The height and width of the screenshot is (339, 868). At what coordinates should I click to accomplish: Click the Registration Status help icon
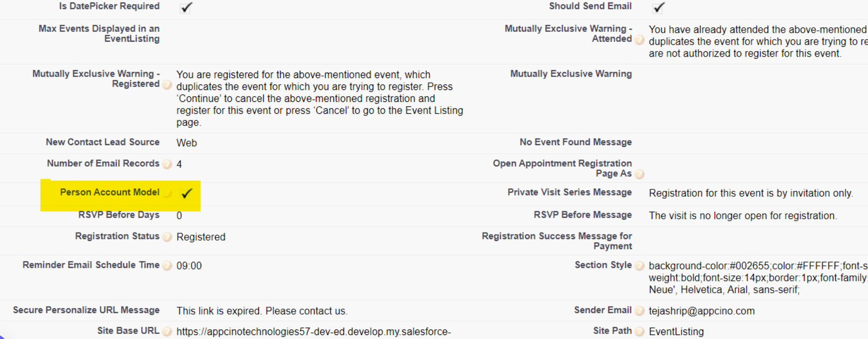(x=167, y=237)
